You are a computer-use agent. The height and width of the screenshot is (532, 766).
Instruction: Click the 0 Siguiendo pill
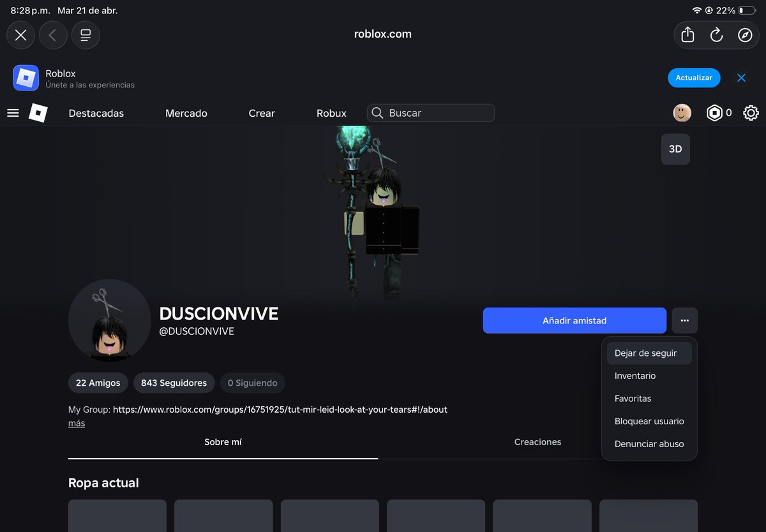pos(253,383)
